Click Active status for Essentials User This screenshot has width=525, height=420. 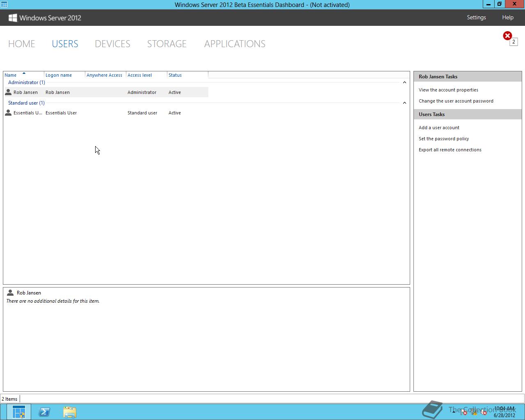(x=175, y=113)
